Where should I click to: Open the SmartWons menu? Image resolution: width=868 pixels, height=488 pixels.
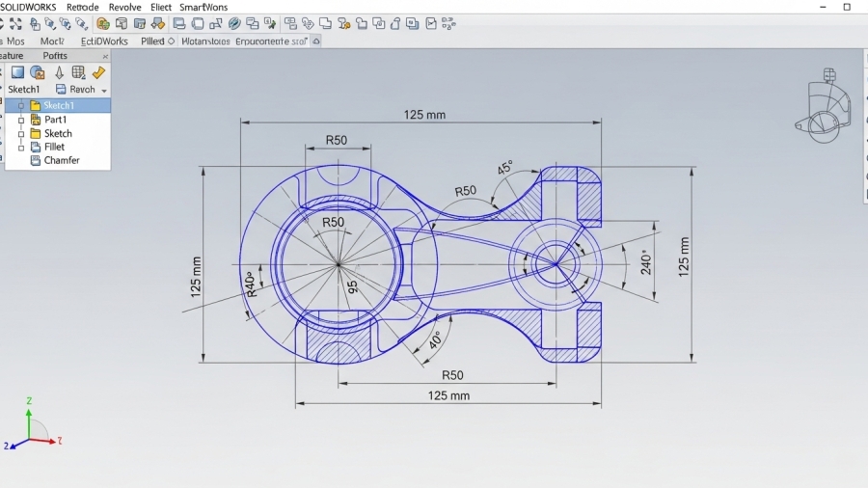(203, 7)
